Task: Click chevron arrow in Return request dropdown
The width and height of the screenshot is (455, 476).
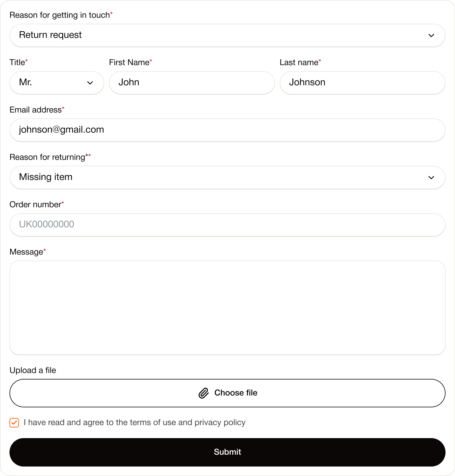Action: coord(431,36)
